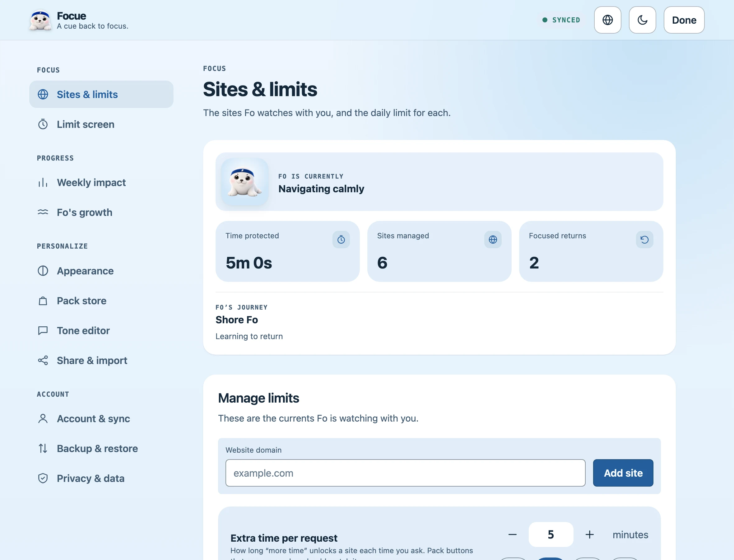
Task: Click the "Manage limits" heading
Action: click(258, 398)
